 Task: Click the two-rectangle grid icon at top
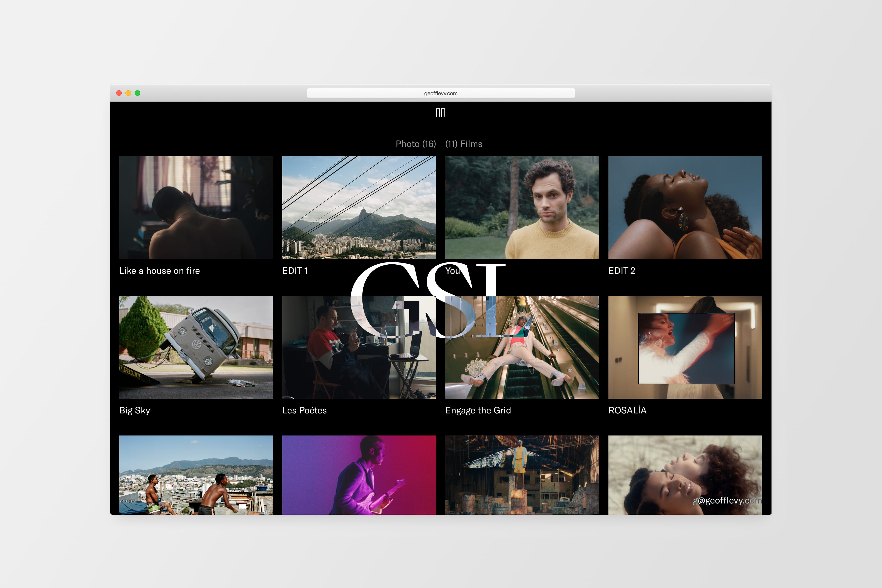440,113
